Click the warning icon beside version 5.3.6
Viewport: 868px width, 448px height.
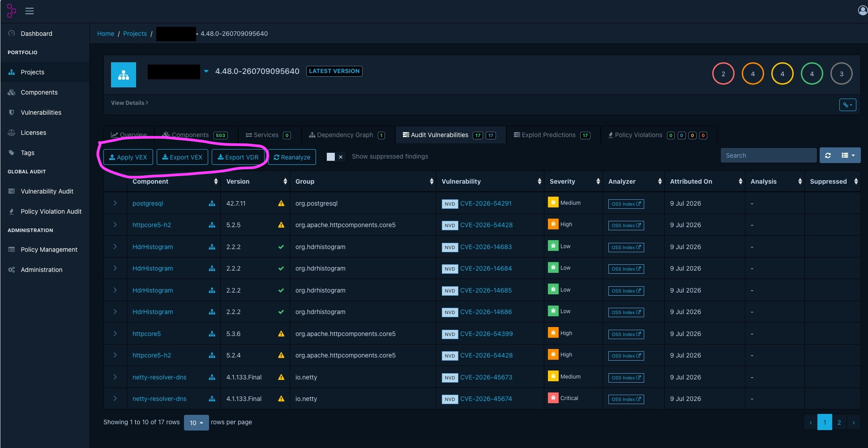[x=281, y=334]
